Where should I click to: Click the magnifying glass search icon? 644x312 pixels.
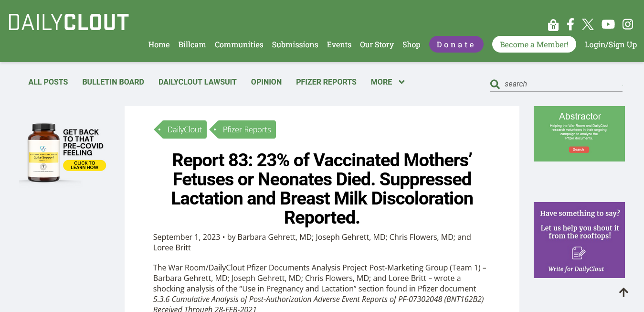[495, 85]
